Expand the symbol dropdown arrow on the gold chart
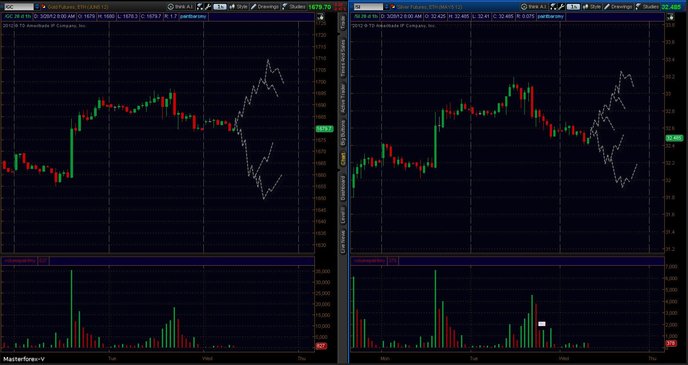The height and width of the screenshot is (365, 688). click(x=36, y=7)
